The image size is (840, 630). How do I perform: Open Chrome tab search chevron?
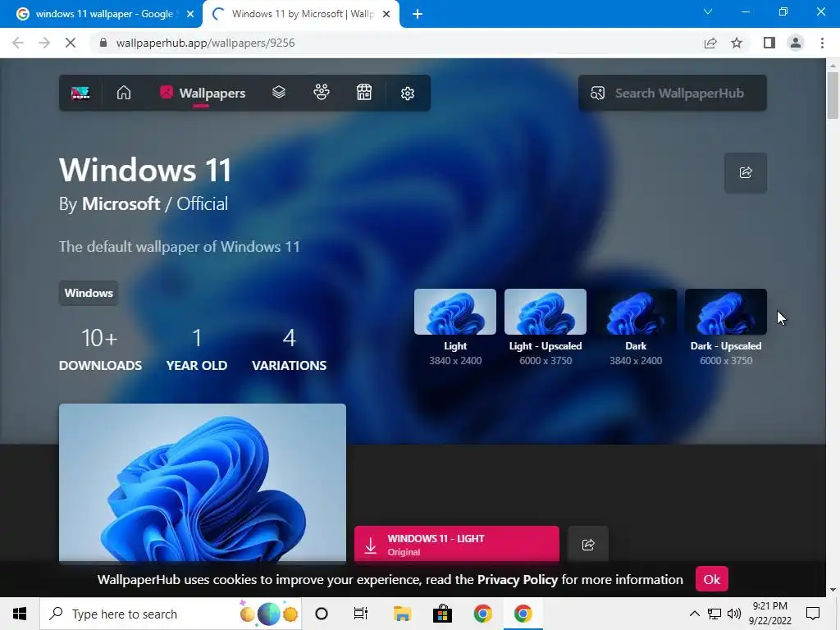point(708,11)
